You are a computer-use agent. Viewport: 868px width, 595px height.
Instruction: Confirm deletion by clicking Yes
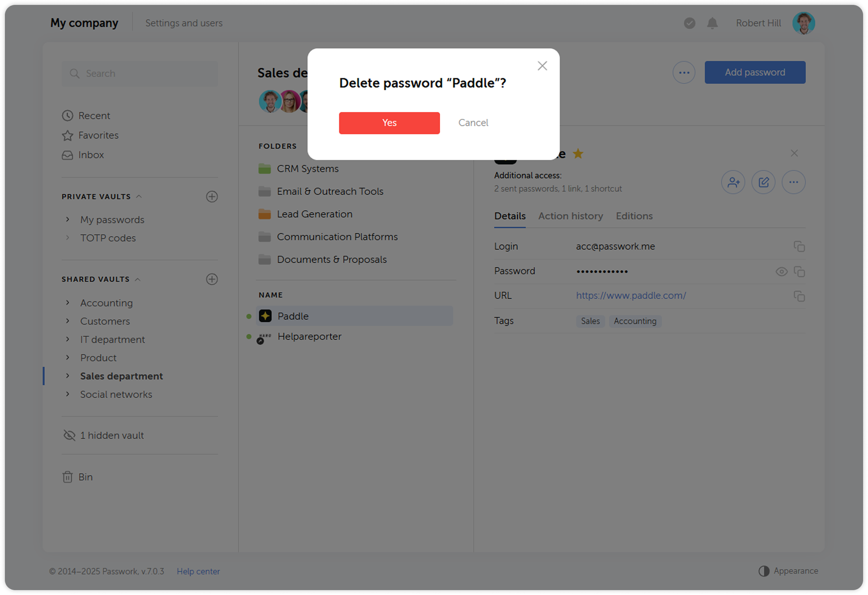pos(389,123)
